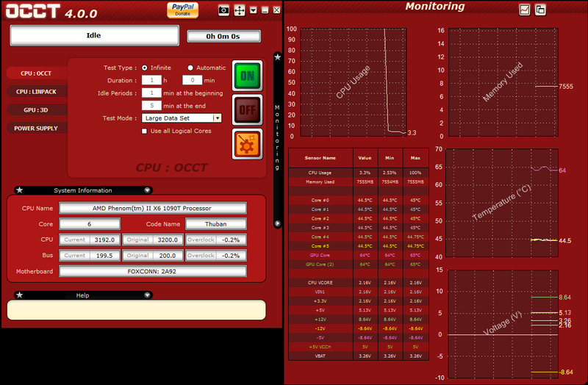
Task: Take a screenshot with the camera icon
Action: point(223,10)
